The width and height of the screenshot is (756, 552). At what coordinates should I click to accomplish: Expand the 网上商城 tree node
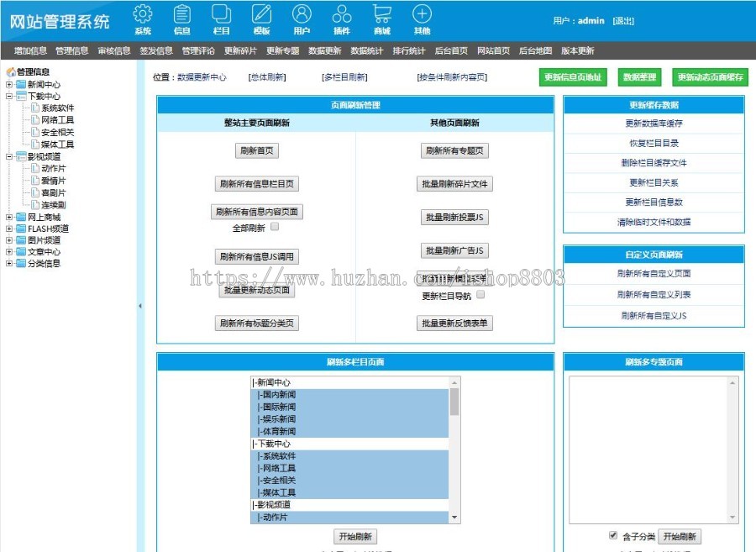point(9,217)
